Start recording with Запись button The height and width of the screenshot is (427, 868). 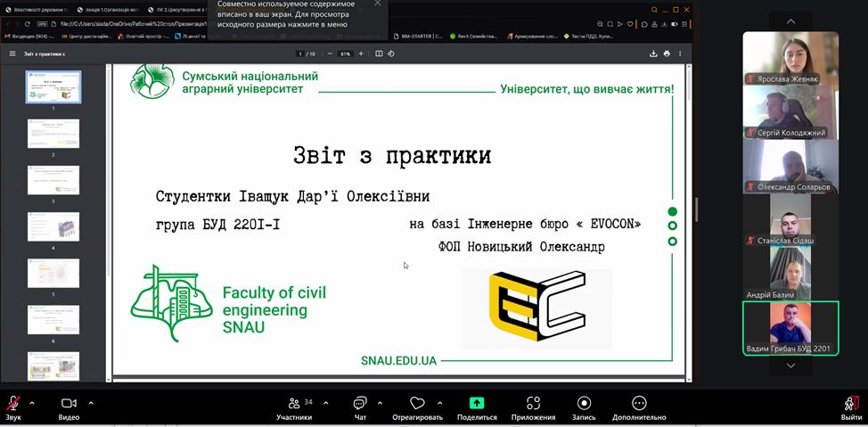(584, 407)
